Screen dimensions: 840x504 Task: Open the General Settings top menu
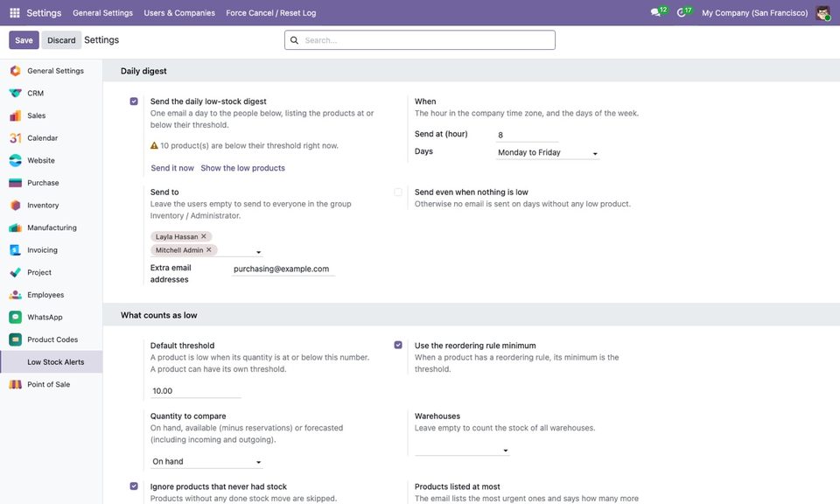103,13
